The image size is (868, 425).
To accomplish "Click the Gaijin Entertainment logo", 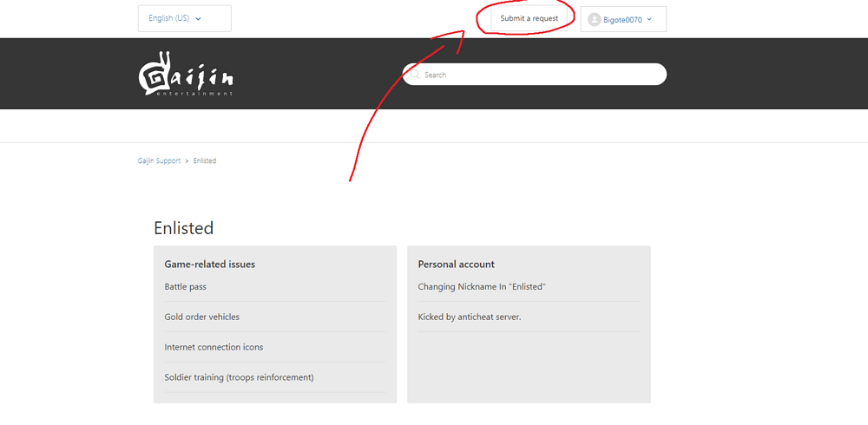I will click(185, 75).
